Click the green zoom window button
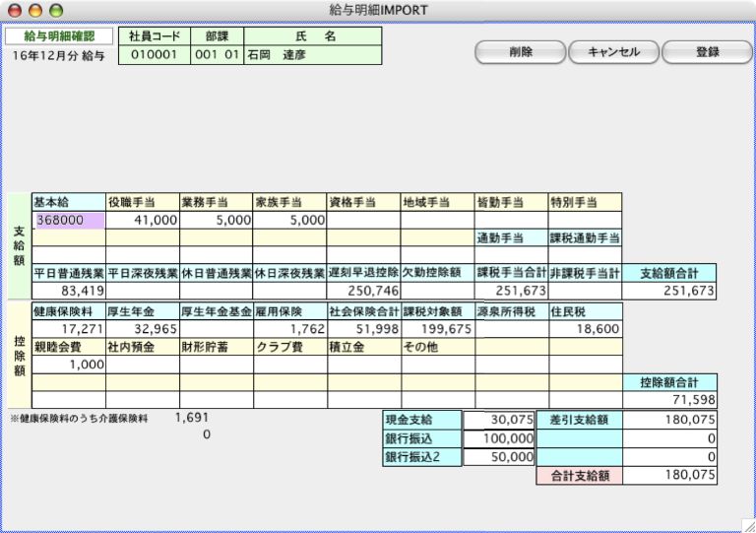756x533 pixels. 56,10
